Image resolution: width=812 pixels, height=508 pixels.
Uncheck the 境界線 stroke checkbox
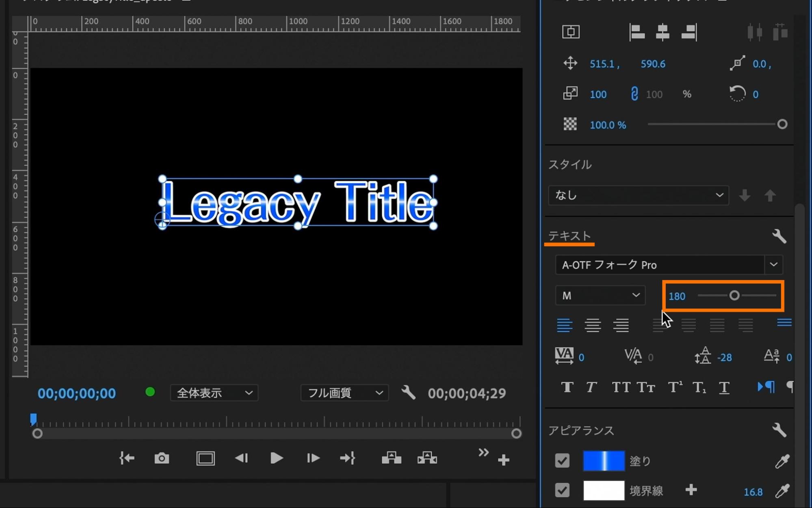562,491
